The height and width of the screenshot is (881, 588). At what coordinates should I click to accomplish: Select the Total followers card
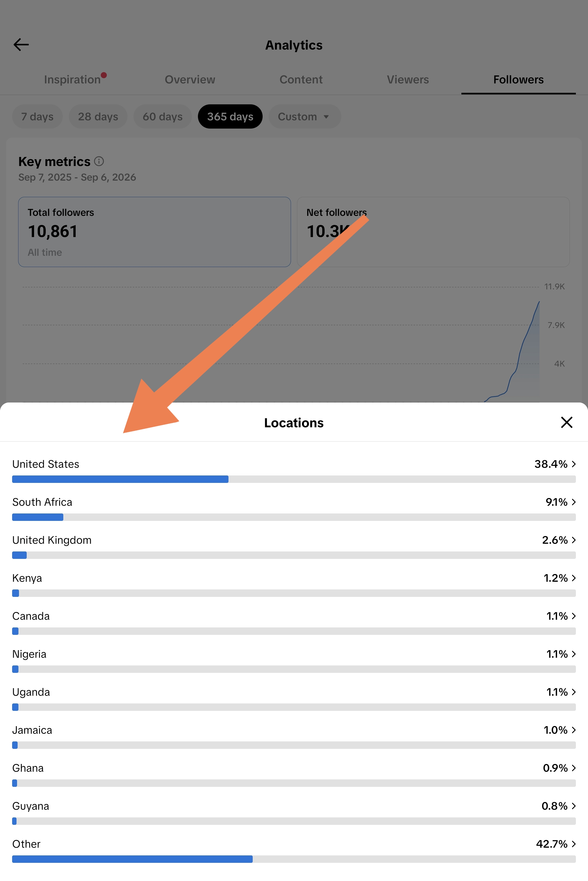pos(154,232)
